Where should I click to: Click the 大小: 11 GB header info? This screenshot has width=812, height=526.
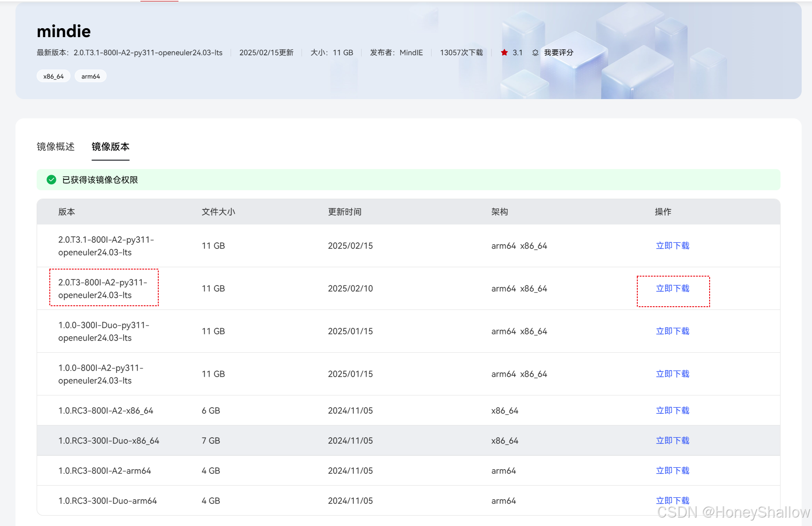332,53
